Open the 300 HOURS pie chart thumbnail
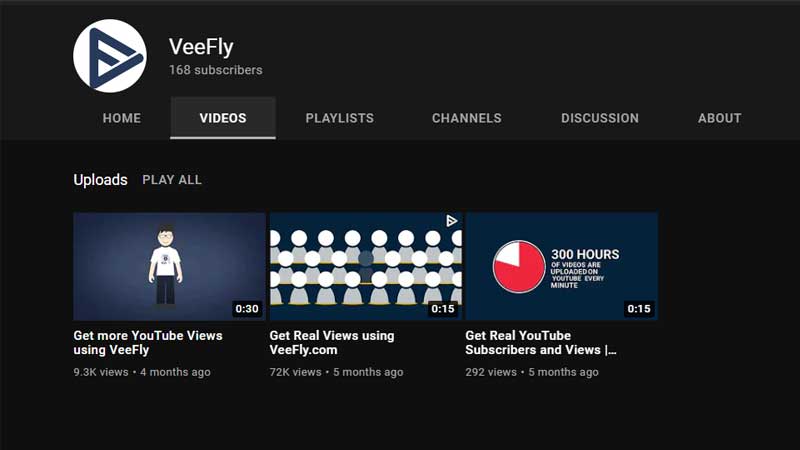Image resolution: width=800 pixels, height=450 pixels. pos(562,266)
